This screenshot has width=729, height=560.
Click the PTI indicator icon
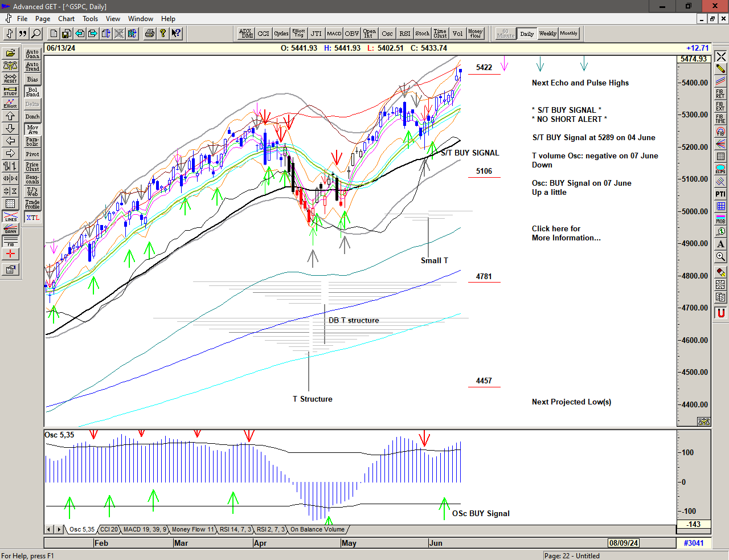click(x=720, y=194)
